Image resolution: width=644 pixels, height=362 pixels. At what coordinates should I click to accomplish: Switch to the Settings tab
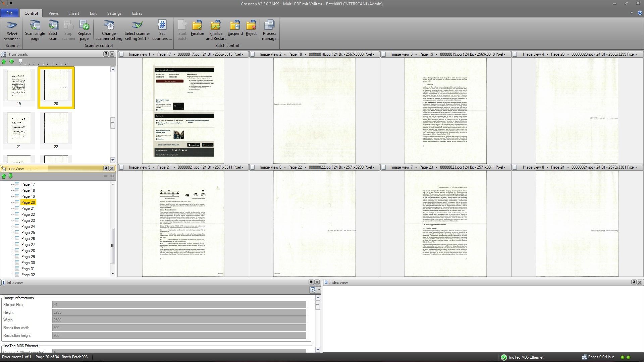114,13
